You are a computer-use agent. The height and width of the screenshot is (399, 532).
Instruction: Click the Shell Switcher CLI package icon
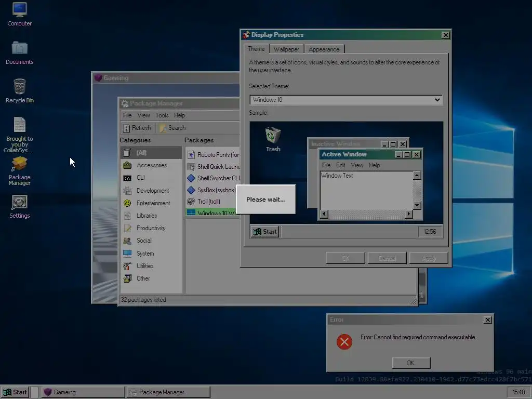pyautogui.click(x=191, y=178)
